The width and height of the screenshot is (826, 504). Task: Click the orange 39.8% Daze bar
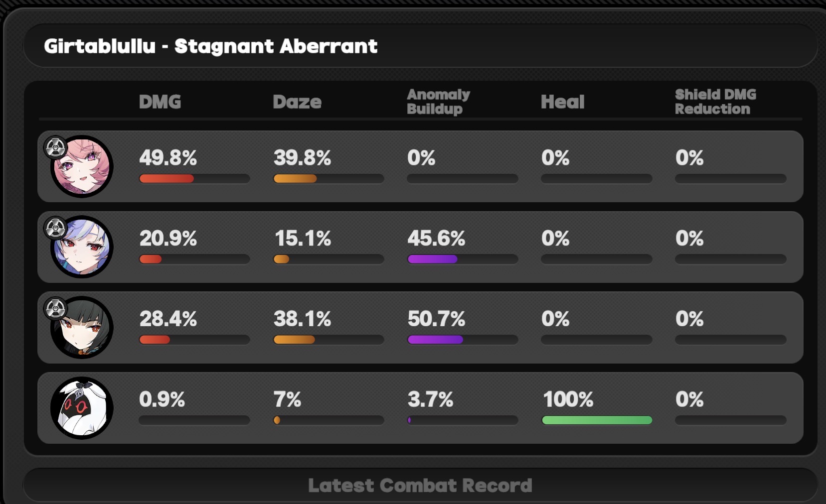[x=295, y=179]
